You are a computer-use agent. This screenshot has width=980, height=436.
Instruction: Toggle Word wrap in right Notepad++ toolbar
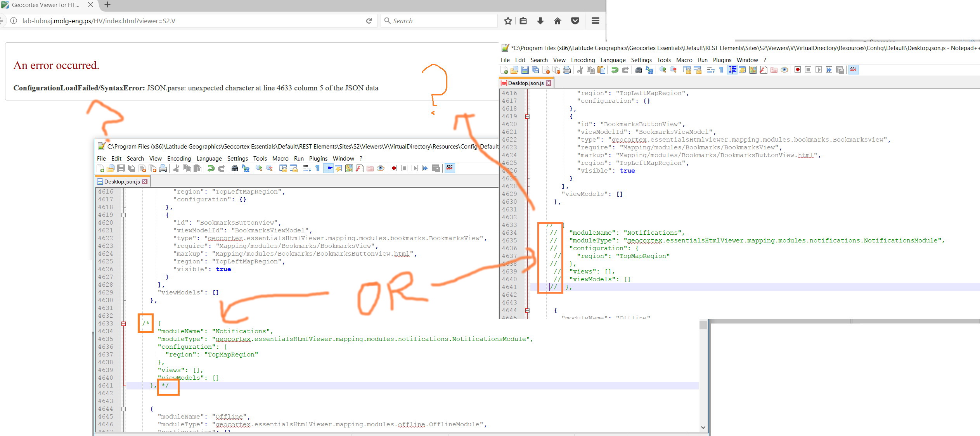(x=711, y=70)
